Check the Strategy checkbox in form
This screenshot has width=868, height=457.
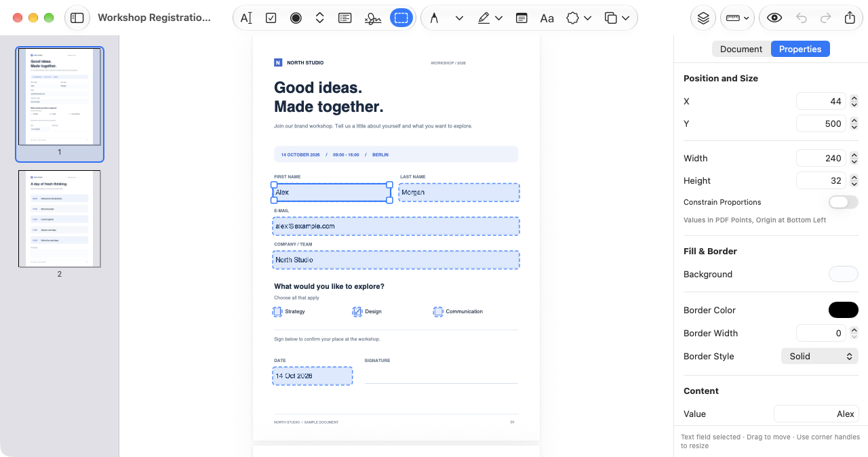coord(277,312)
